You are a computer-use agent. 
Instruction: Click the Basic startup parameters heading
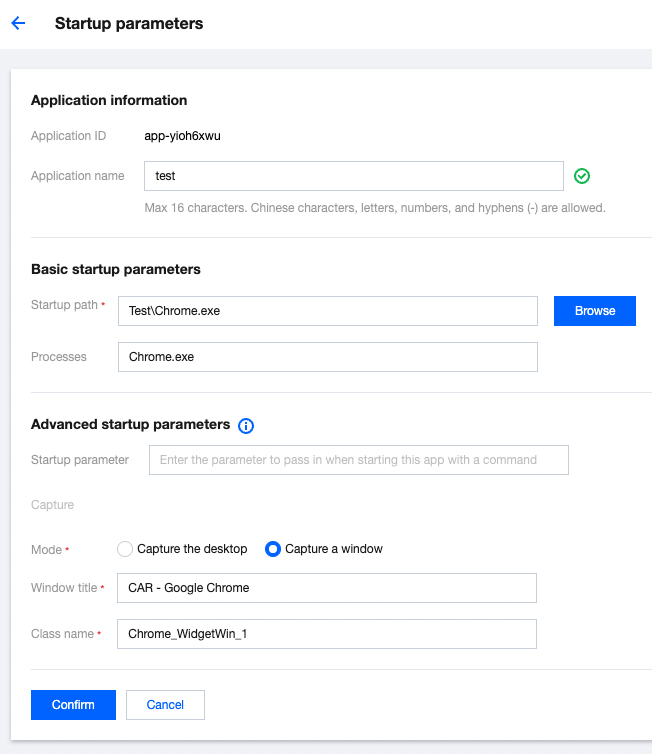(x=116, y=269)
